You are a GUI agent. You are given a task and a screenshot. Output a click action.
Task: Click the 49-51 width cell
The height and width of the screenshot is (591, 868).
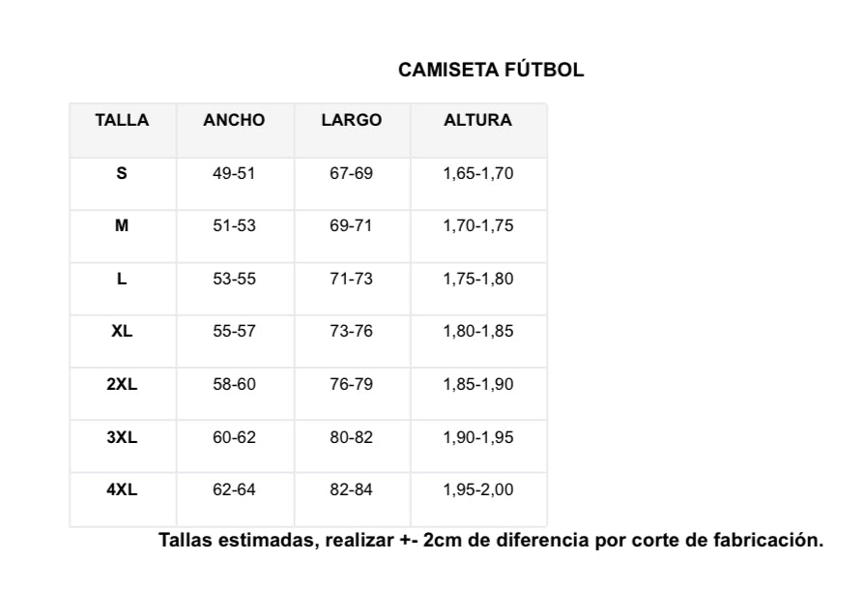click(x=234, y=174)
